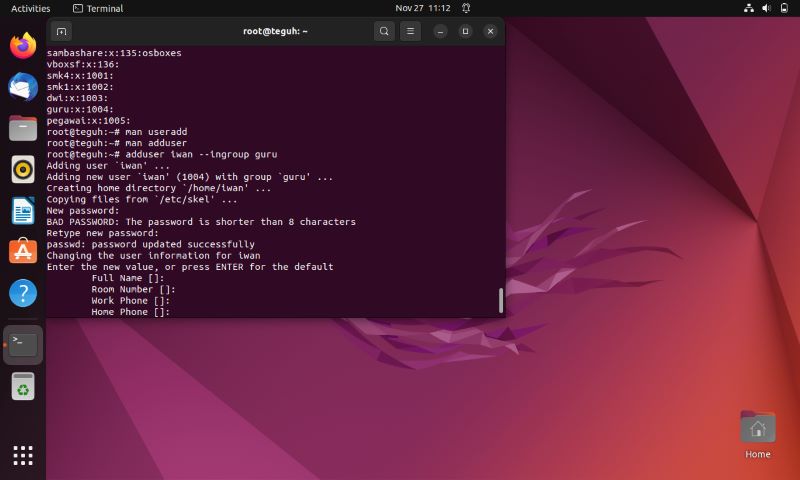The width and height of the screenshot is (800, 480).
Task: Show Applications grid
Action: pos(23,455)
